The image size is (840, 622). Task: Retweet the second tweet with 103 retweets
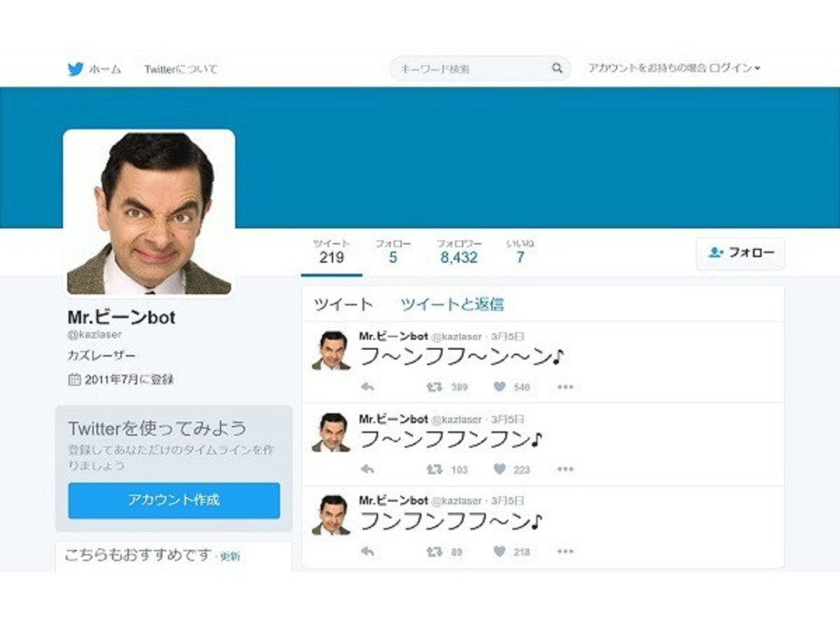click(x=434, y=469)
